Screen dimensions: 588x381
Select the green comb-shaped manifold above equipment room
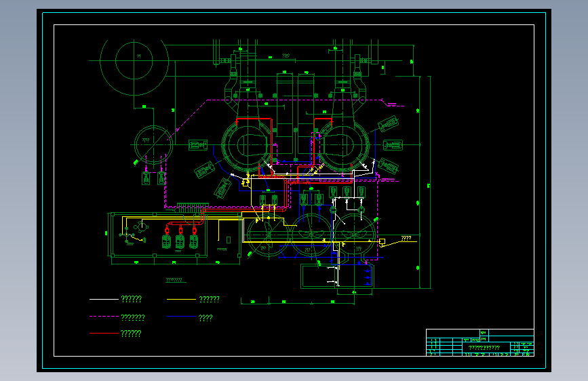point(193,207)
